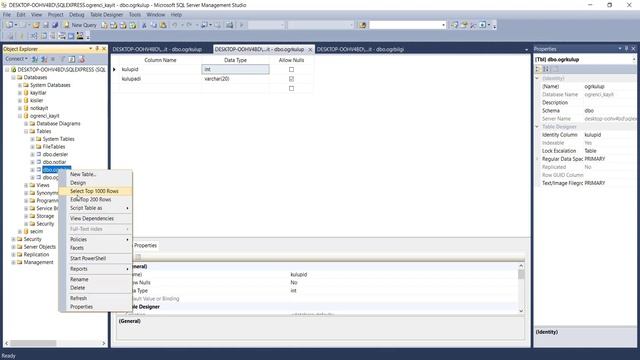The width and height of the screenshot is (640, 360).
Task: Click the Set Primary Key icon
Action: pos(22,36)
